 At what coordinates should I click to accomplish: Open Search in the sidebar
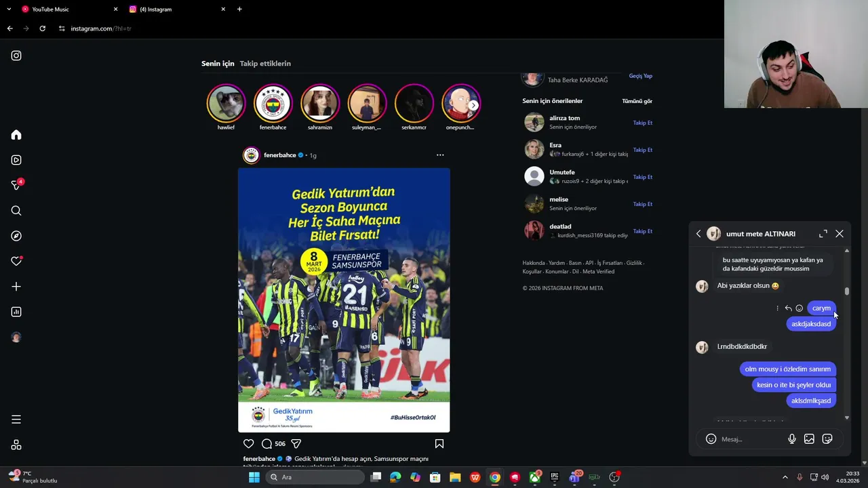coord(16,211)
